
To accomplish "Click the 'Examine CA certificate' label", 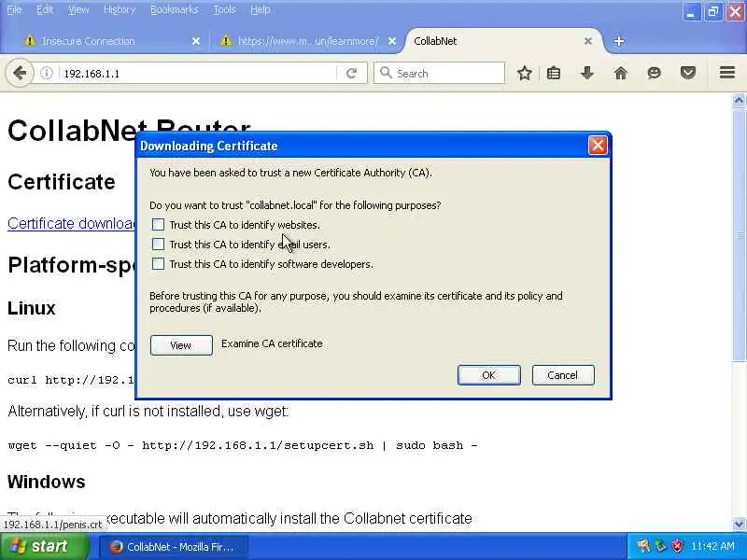I will 272,343.
